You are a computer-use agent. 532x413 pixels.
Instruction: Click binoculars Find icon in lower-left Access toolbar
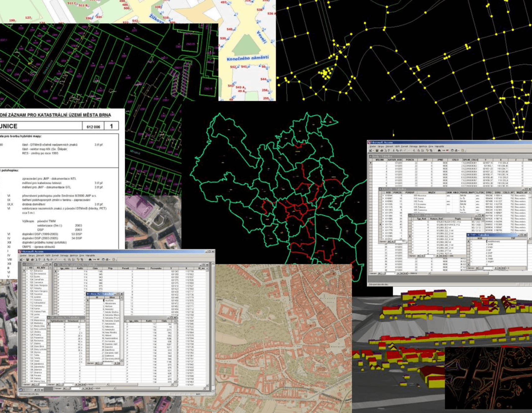pyautogui.click(x=90, y=260)
